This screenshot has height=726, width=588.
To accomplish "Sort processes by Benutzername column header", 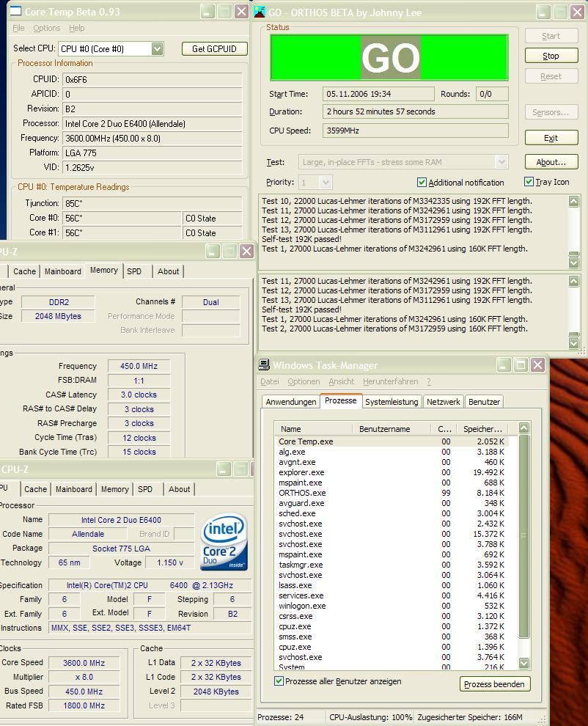I will coord(392,429).
